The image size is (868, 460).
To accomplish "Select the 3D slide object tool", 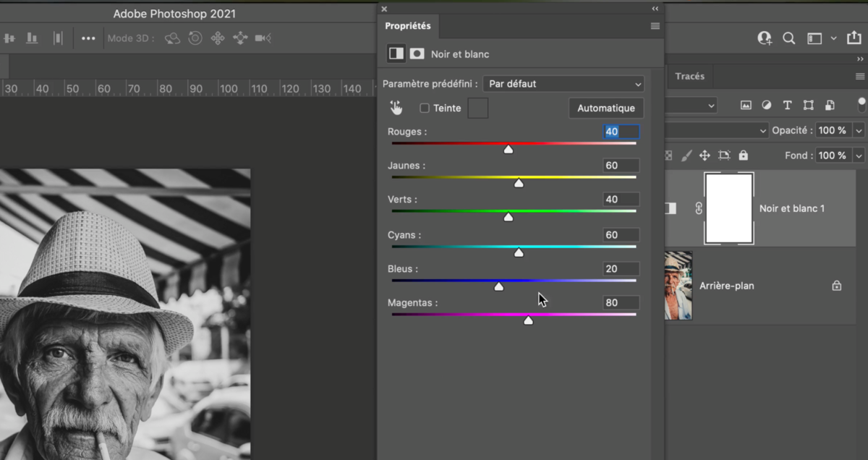I will [x=240, y=38].
